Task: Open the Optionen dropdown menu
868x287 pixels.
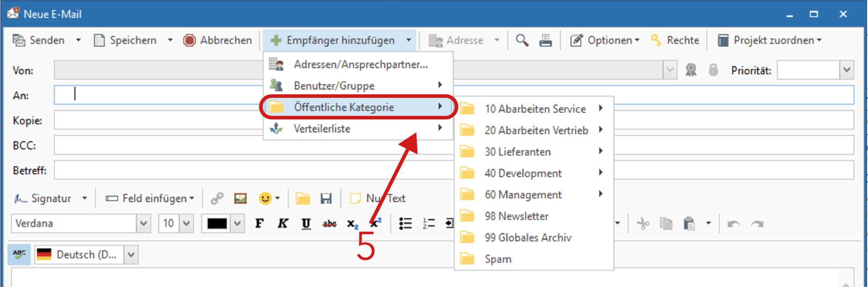Action: coord(605,40)
